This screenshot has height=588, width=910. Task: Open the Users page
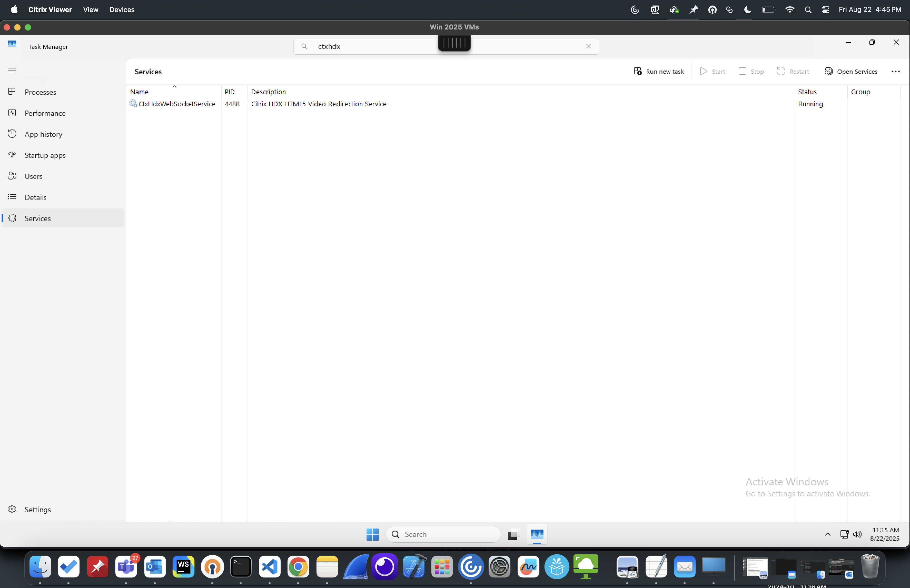63,176
